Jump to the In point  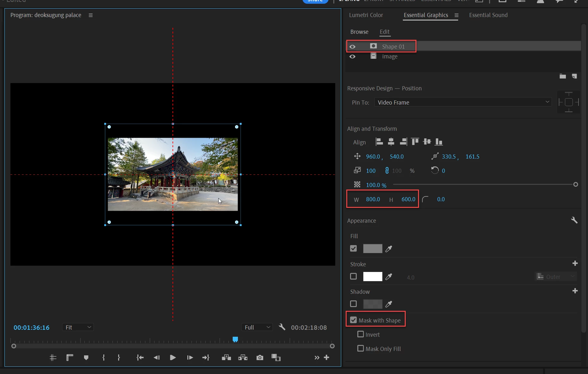coord(140,358)
